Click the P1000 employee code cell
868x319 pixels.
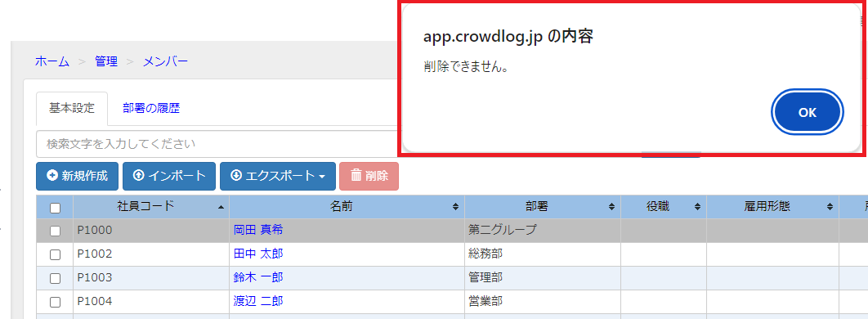click(151, 231)
